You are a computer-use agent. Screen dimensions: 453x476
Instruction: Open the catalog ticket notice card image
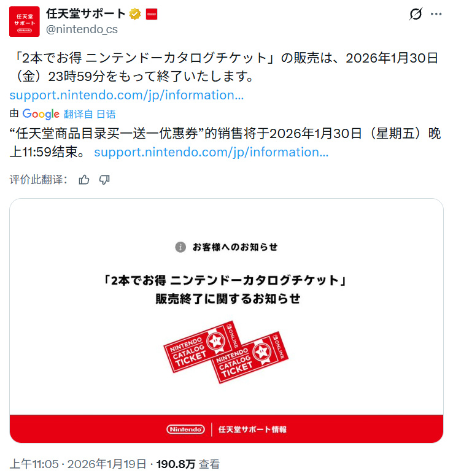pyautogui.click(x=226, y=321)
